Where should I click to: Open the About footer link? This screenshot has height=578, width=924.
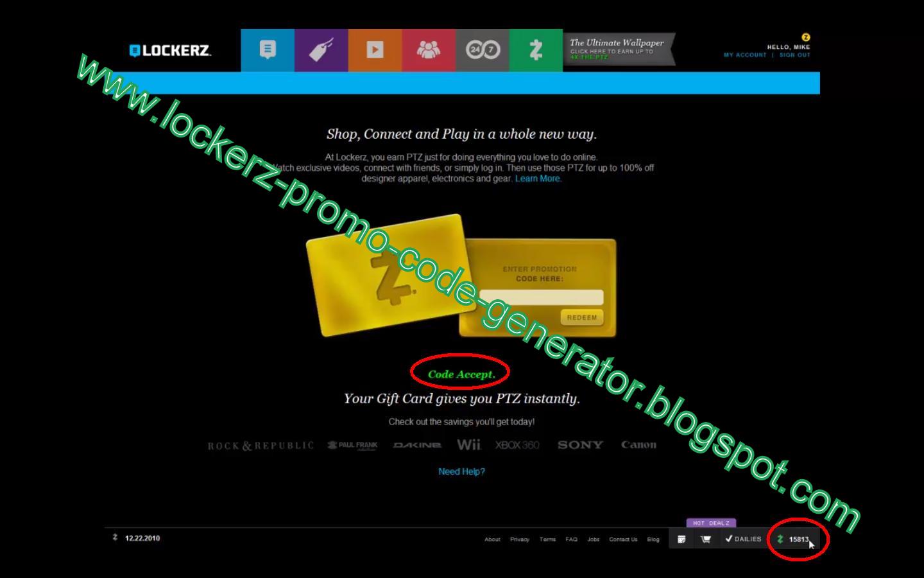(x=492, y=539)
